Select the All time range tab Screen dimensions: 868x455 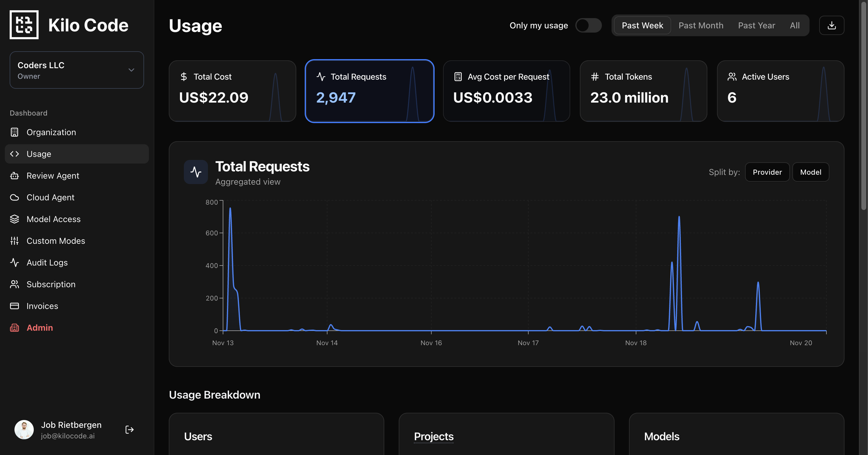[794, 25]
